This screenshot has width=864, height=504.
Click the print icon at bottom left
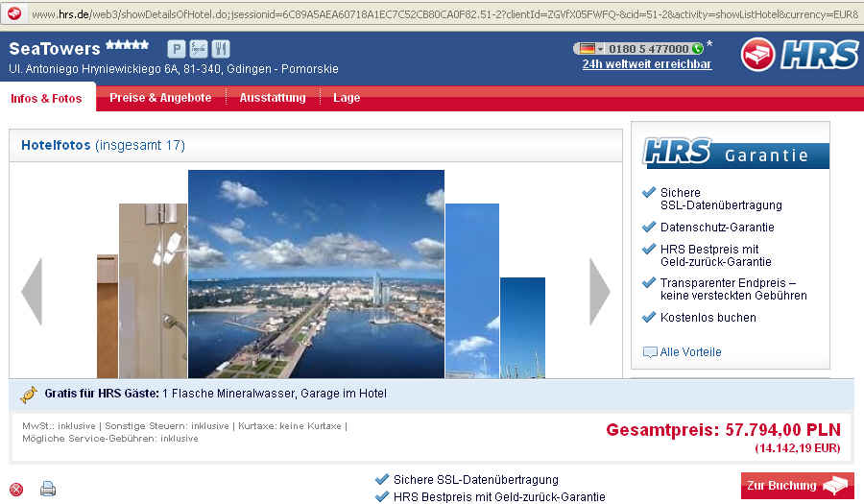click(x=48, y=489)
